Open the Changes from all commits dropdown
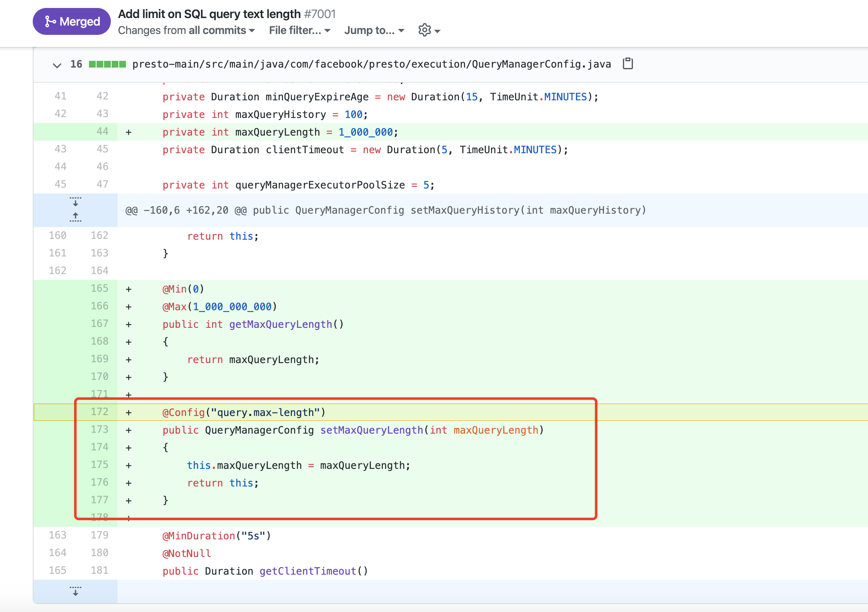This screenshot has height=612, width=868. coord(186,30)
